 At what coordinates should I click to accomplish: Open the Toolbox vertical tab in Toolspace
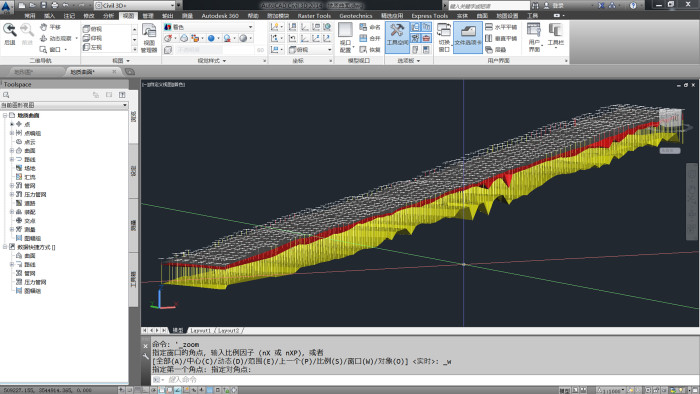tap(133, 279)
